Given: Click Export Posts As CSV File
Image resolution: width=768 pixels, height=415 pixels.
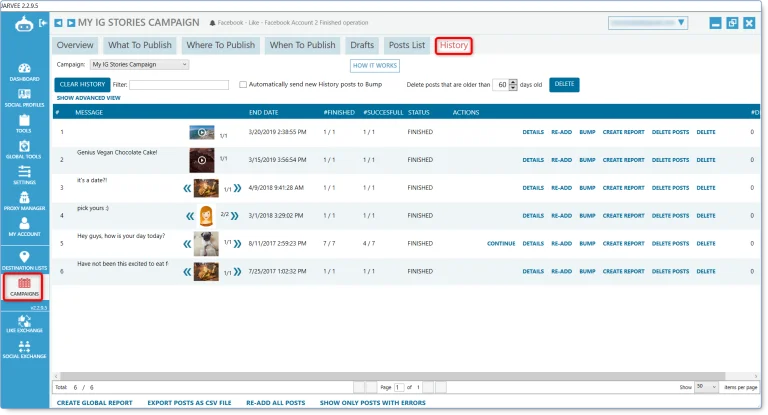Looking at the screenshot, I should 189,402.
